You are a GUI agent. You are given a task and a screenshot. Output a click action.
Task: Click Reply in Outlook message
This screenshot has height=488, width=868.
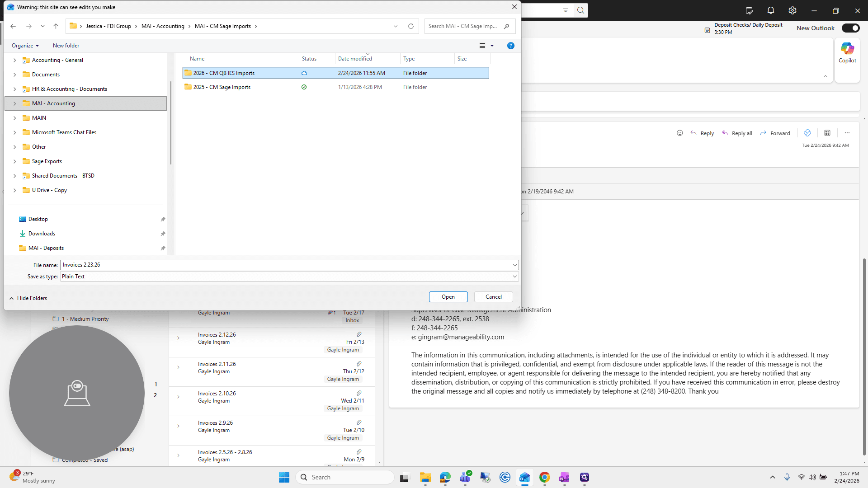click(702, 133)
